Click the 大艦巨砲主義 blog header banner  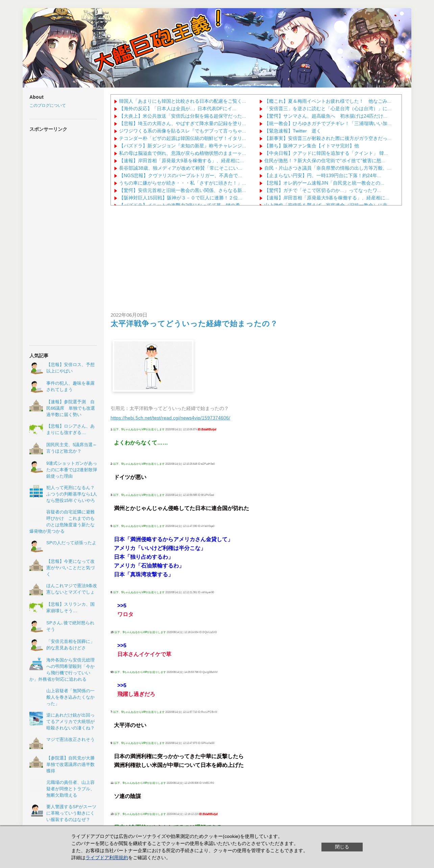(217, 48)
